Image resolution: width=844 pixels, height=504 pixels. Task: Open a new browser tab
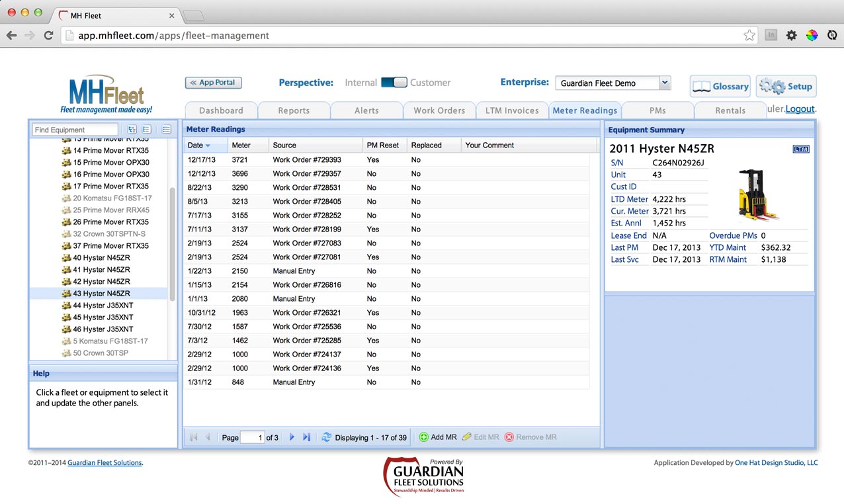point(193,16)
